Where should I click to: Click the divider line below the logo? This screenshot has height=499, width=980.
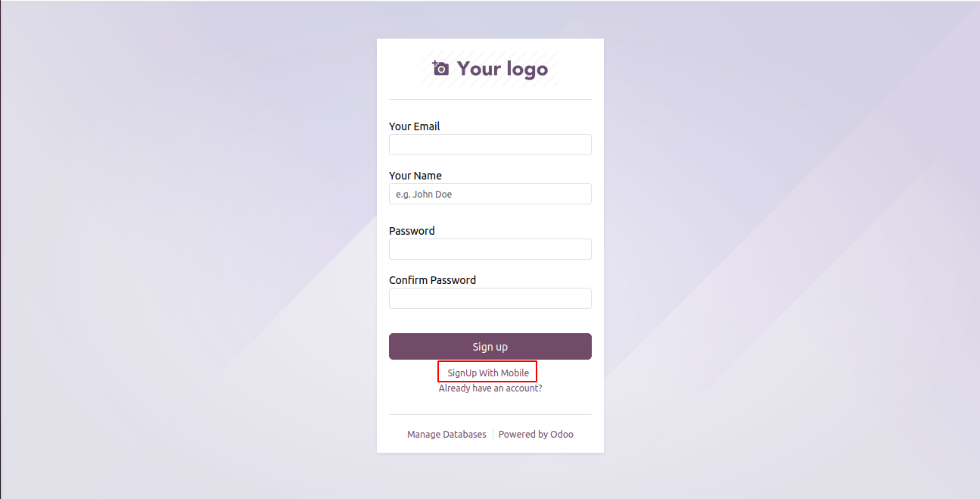[x=490, y=99]
